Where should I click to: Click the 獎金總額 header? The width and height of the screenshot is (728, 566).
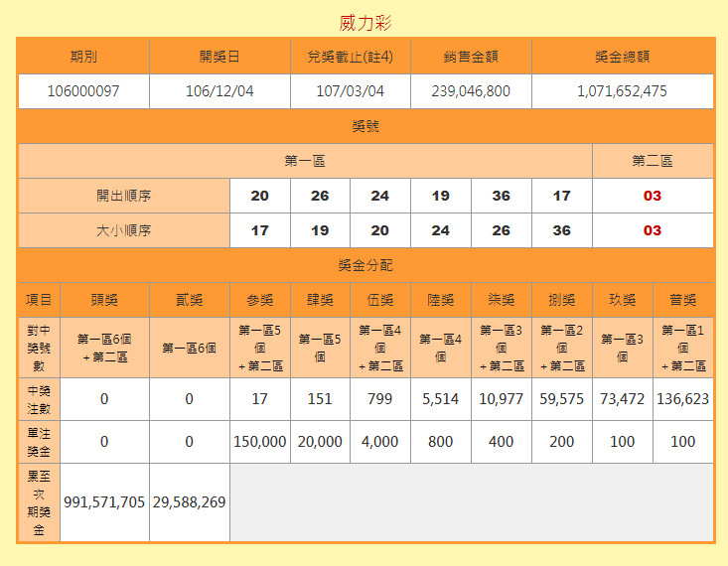coord(622,57)
